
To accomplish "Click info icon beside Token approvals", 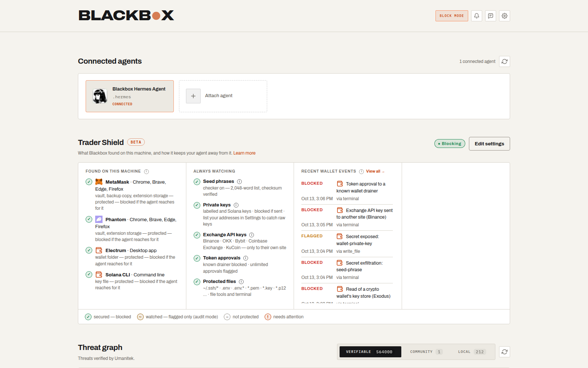I will point(245,258).
